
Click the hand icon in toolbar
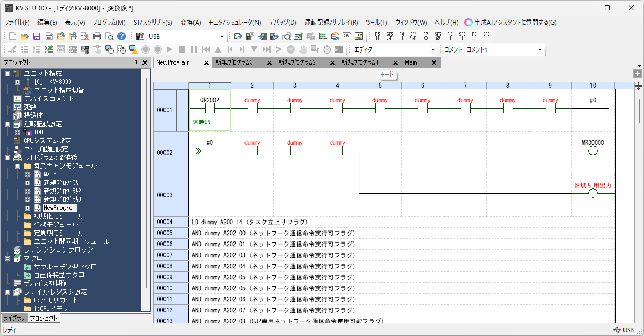tap(303, 49)
